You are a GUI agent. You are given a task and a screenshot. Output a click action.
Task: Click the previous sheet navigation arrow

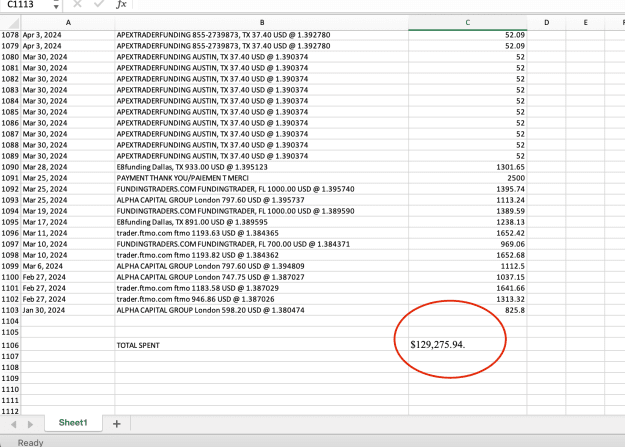pos(14,424)
